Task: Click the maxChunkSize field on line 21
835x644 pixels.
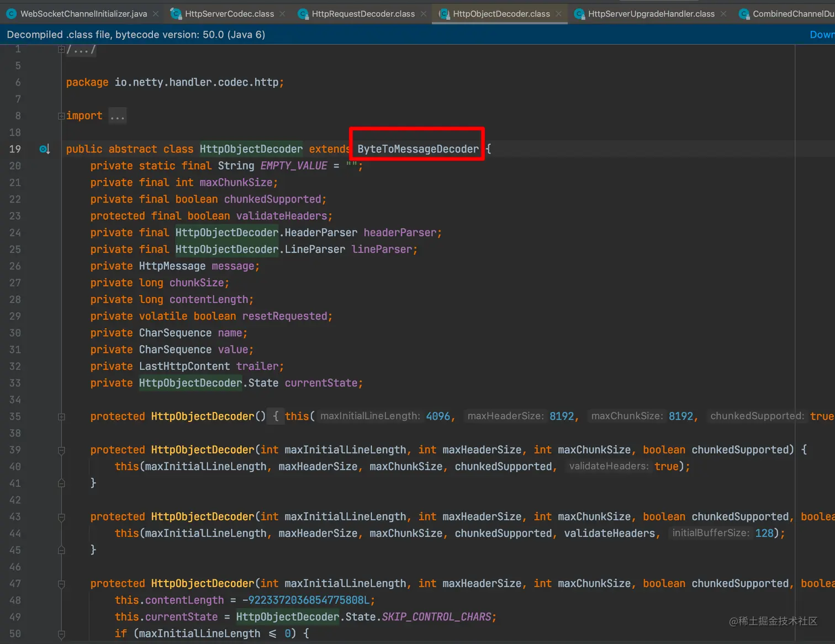Action: pyautogui.click(x=236, y=182)
